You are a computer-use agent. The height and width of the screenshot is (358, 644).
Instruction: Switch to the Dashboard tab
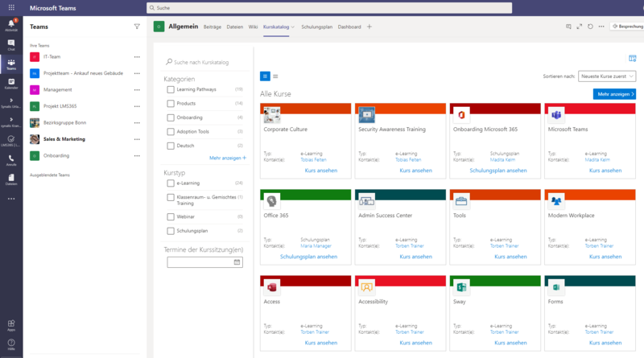(349, 27)
